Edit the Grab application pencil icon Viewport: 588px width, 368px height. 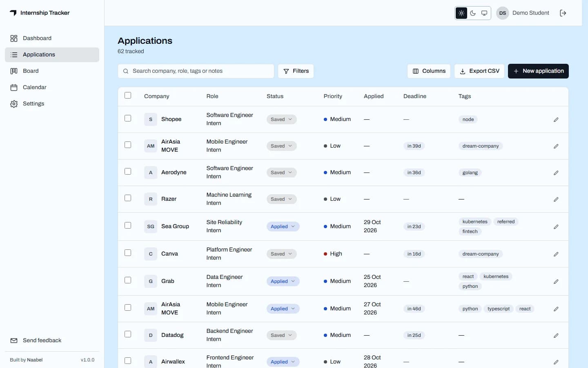pos(556,282)
